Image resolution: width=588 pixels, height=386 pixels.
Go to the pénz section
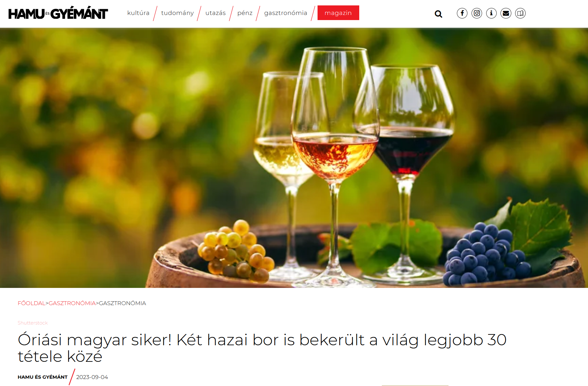click(x=245, y=13)
